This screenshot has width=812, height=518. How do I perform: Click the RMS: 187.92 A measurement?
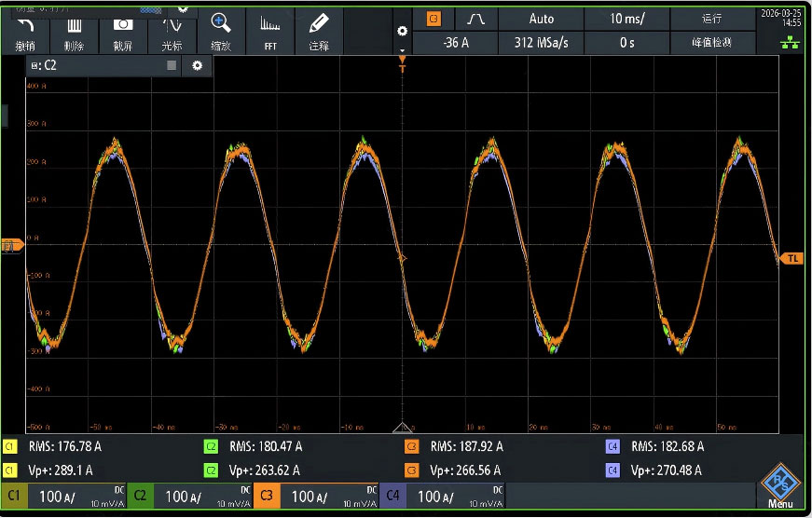coord(466,446)
